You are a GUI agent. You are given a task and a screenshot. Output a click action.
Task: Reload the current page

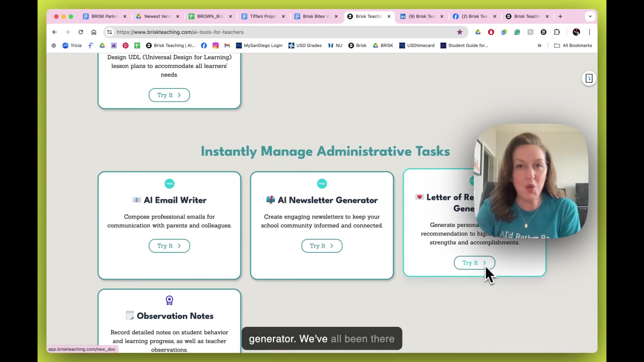tap(81, 32)
